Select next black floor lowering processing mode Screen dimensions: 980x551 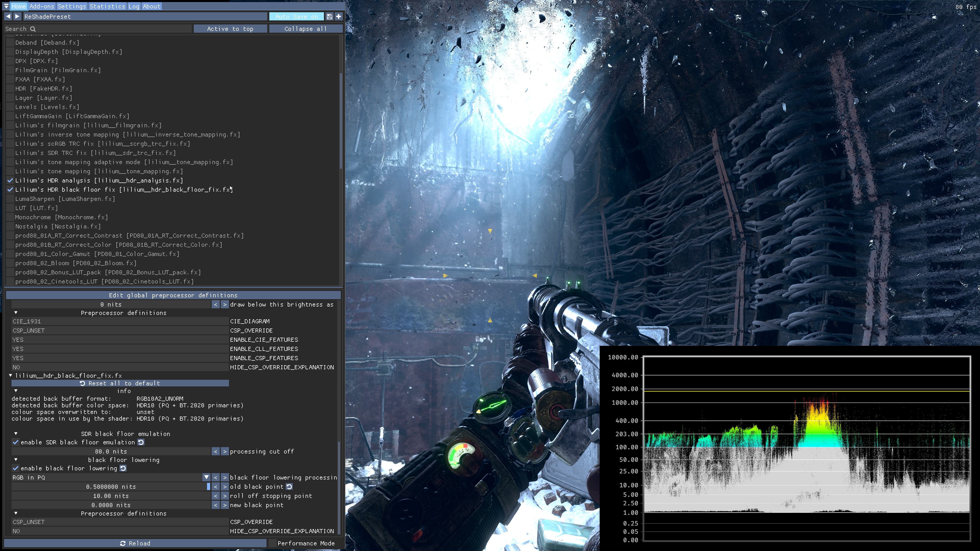tap(225, 477)
